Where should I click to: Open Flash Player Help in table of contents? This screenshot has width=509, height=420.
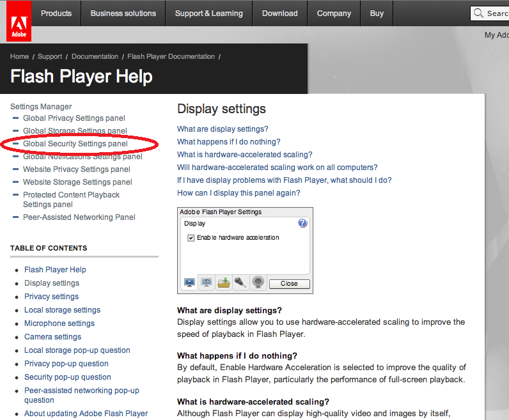(55, 270)
